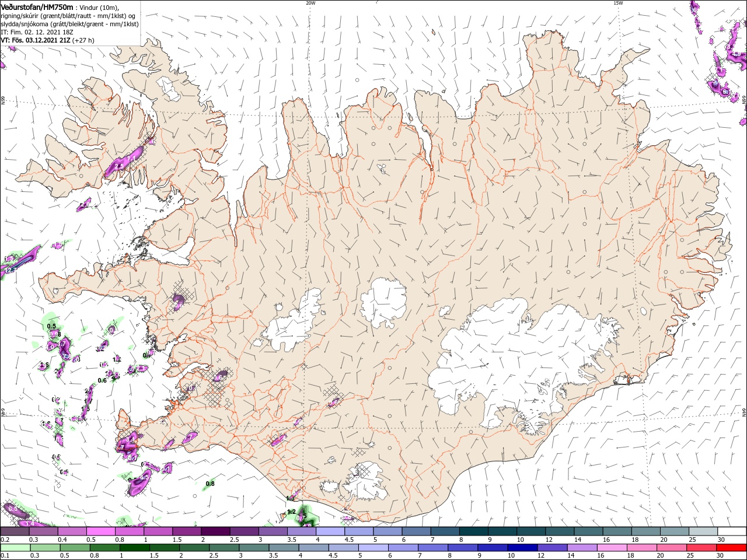
Task: Pick the upper legend swatch between 0.2 and 0.3
Action: pyautogui.click(x=15, y=531)
